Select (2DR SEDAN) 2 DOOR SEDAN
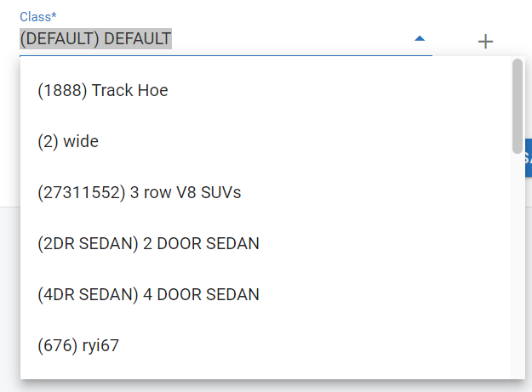 tap(148, 244)
